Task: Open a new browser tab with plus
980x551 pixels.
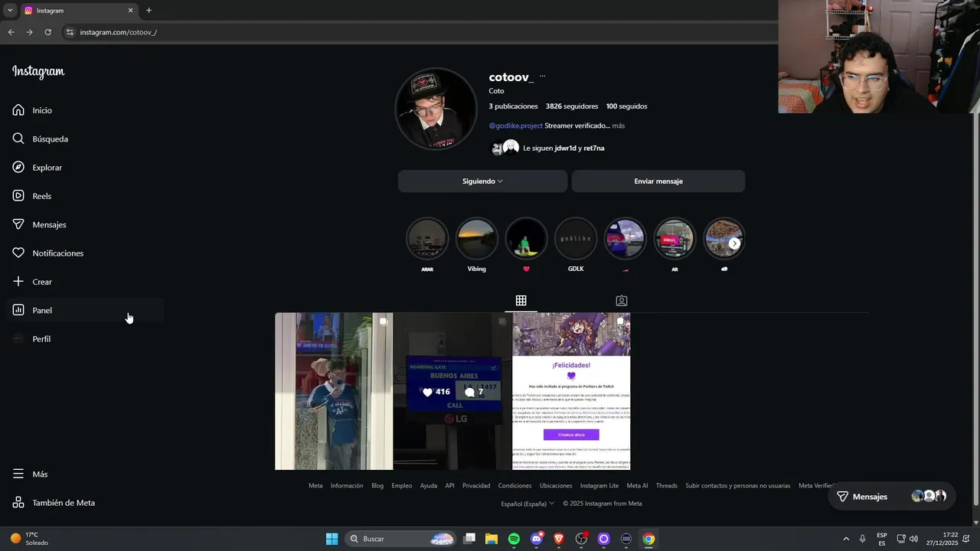Action: click(149, 10)
